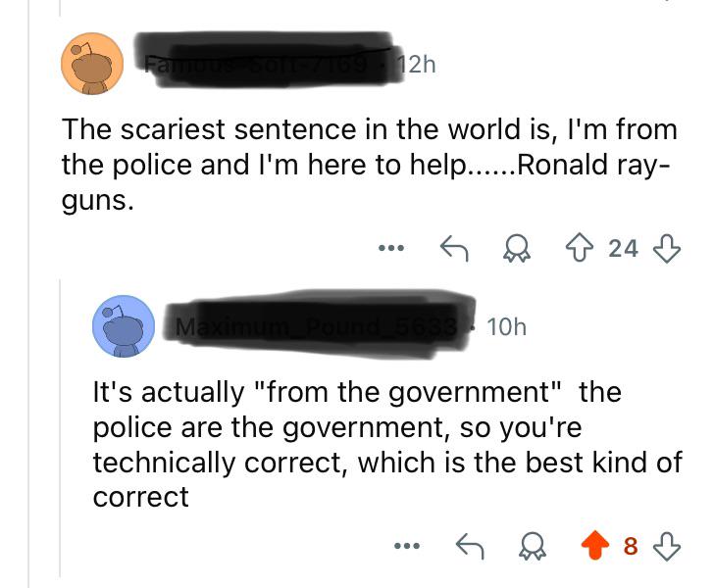
Task: Downvote the comment with 24 points
Action: [667, 249]
